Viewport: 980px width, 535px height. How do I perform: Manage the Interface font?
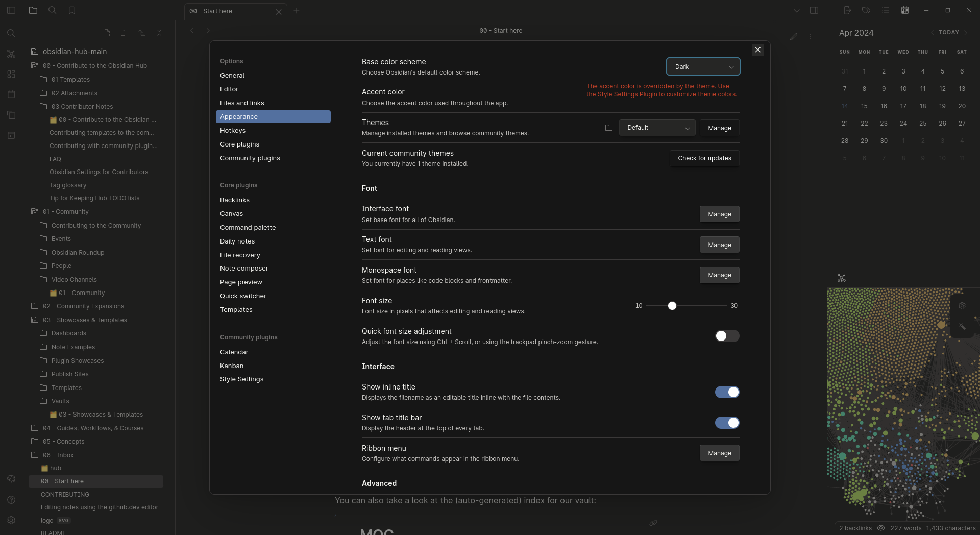click(x=720, y=214)
